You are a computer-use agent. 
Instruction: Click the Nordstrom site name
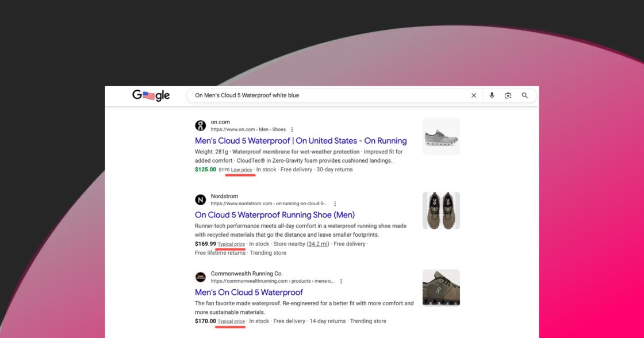tap(224, 197)
